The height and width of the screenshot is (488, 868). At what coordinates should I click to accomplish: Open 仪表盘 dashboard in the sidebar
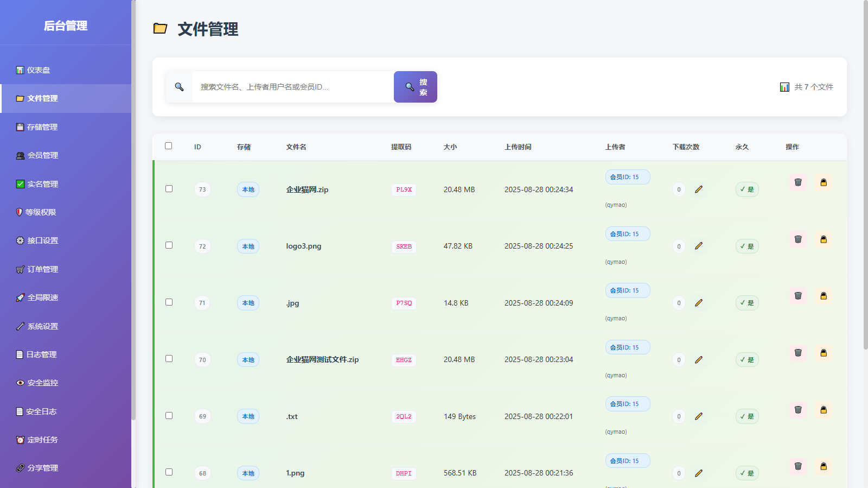[x=39, y=70]
